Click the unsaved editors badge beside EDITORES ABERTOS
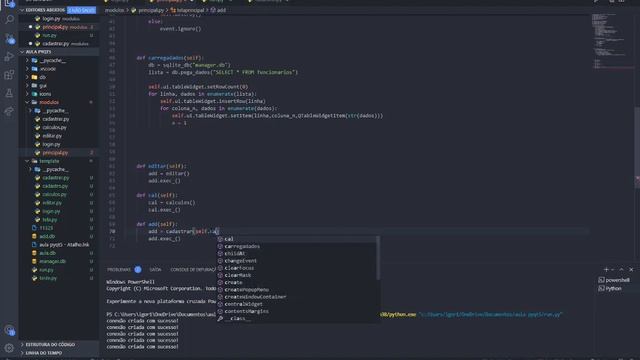The height and width of the screenshot is (360, 640). click(x=82, y=10)
